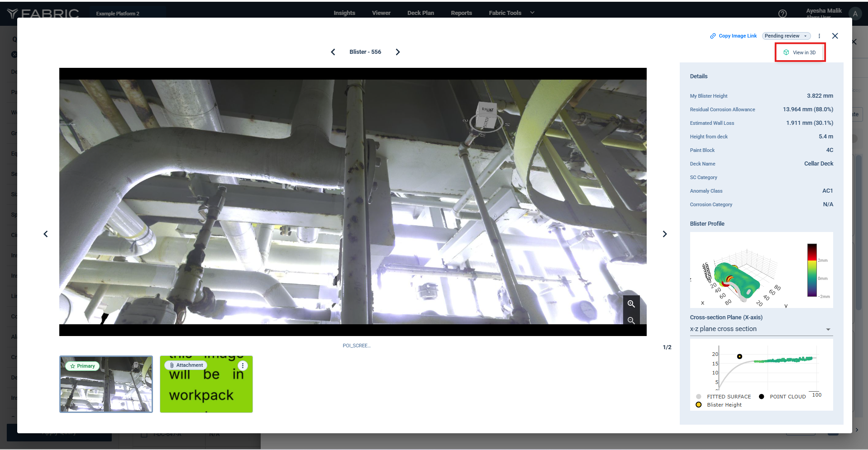Open the Insights tab
Image resolution: width=868 pixels, height=450 pixels.
344,13
